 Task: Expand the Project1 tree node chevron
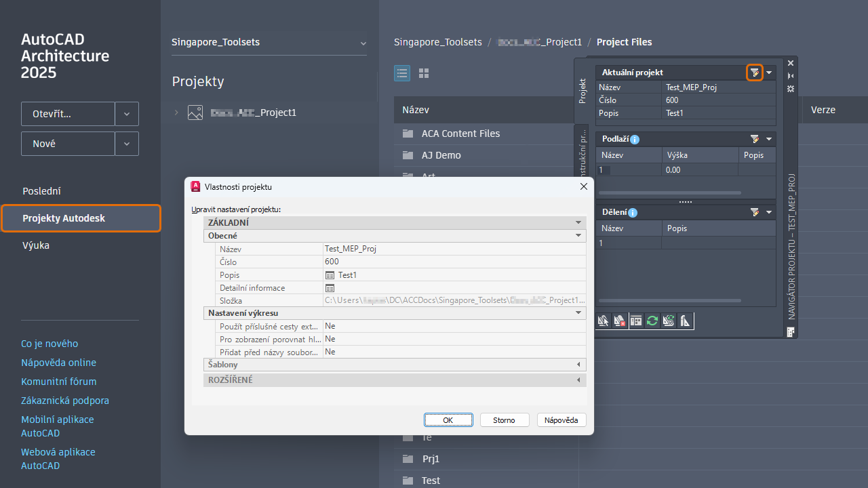coord(176,113)
